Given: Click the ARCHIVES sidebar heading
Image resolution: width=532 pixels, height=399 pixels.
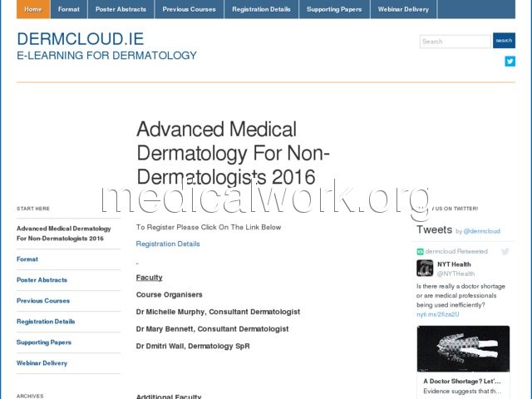Looking at the screenshot, I should pos(30,396).
